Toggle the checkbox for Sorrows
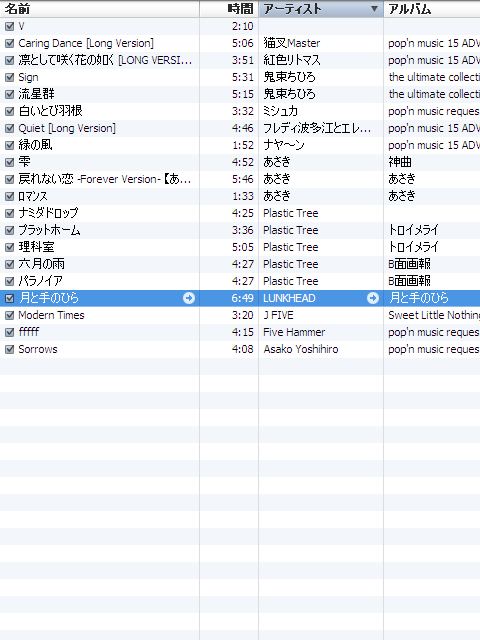The width and height of the screenshot is (480, 640). pos(9,349)
